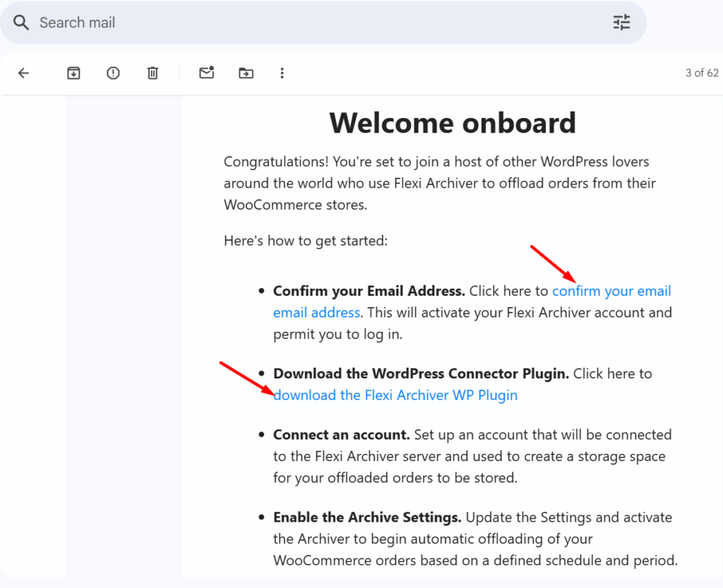Click the 'Congratulations!' opening paragraph
Screen dimensions: 723x588
pos(439,184)
